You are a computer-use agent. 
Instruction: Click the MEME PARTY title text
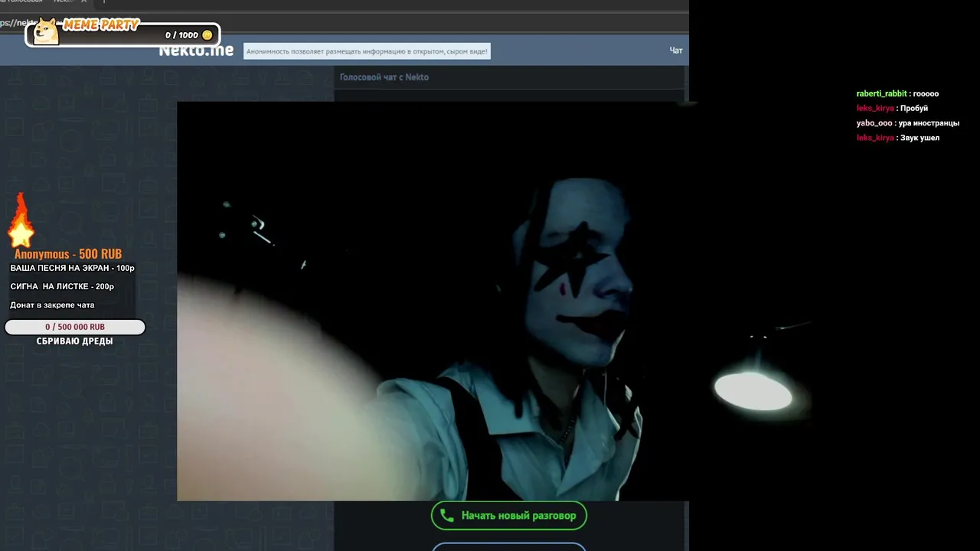click(x=101, y=25)
